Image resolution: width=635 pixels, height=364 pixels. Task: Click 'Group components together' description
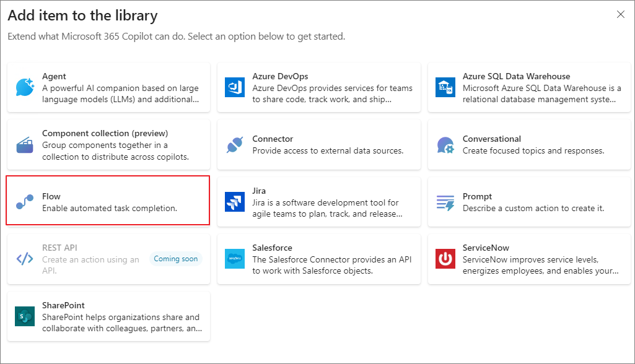pos(115,150)
